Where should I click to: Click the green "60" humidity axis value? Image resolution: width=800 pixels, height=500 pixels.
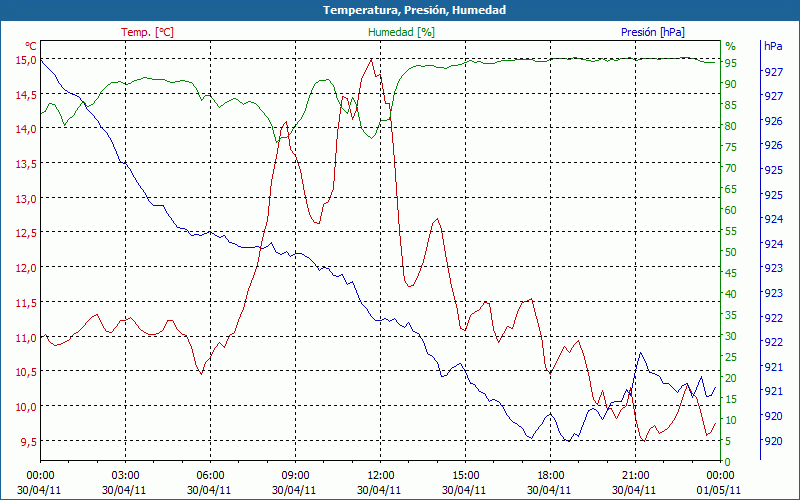pos(731,210)
